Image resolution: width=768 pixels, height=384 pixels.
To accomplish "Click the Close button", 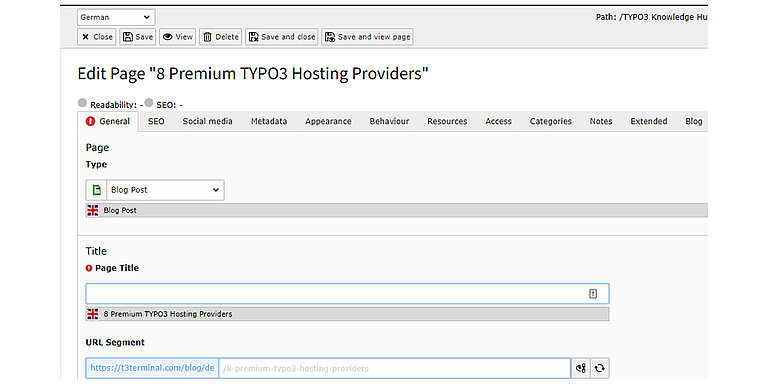I will 96,37.
